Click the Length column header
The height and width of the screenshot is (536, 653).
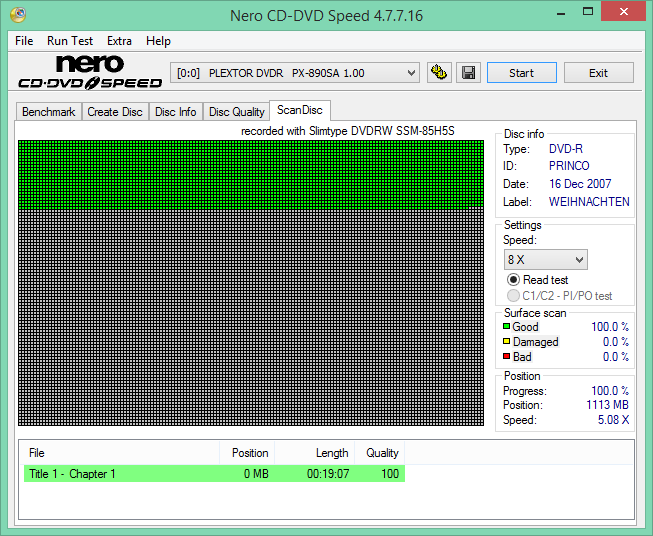[x=314, y=453]
